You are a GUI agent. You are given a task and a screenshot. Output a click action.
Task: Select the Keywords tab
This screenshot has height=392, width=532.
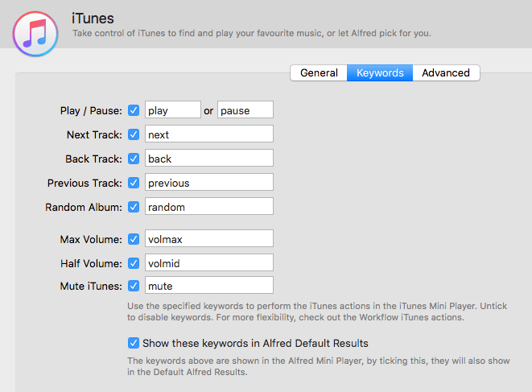(x=380, y=73)
